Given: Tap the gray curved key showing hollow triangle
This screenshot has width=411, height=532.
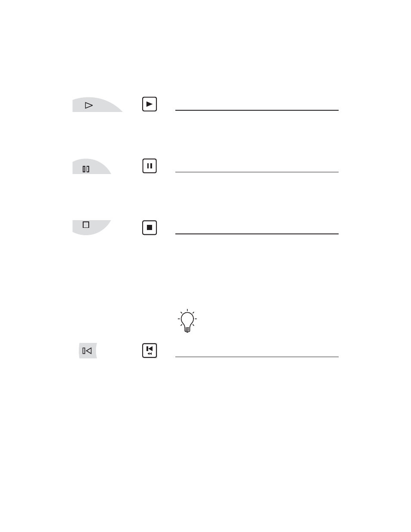Looking at the screenshot, I should pos(97,105).
